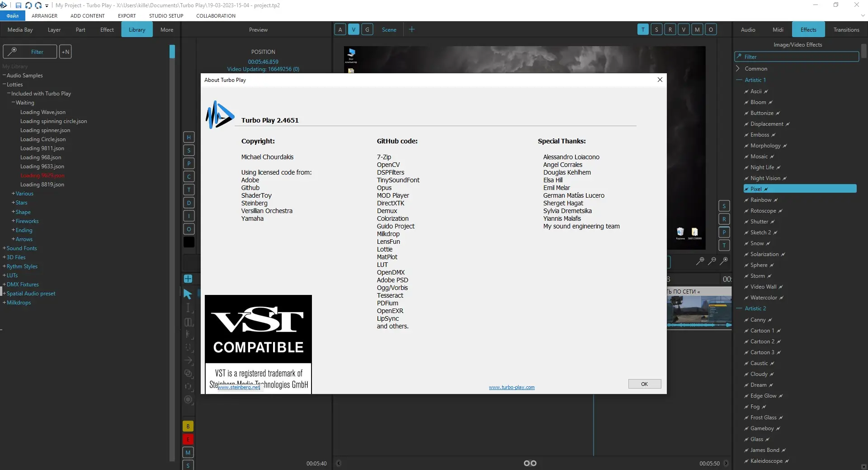Click the I button in the letter column
868x470 pixels.
189,216
